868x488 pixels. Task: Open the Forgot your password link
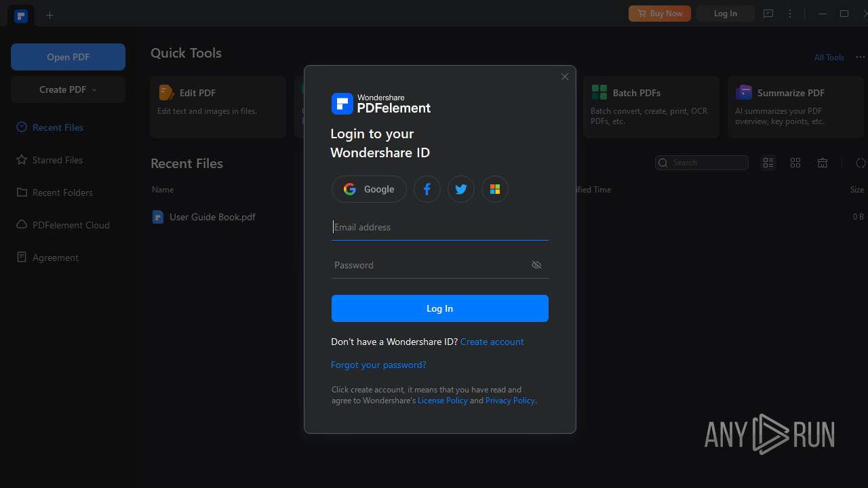(378, 365)
